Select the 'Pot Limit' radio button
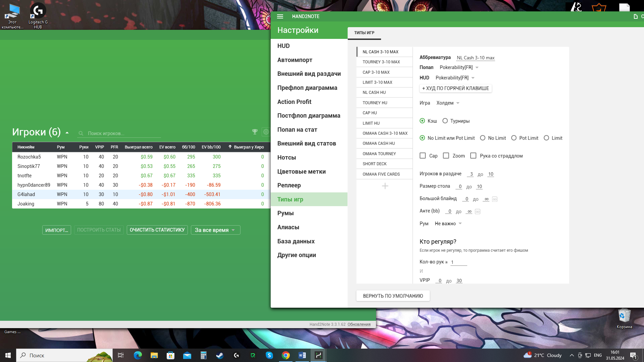 (x=514, y=138)
